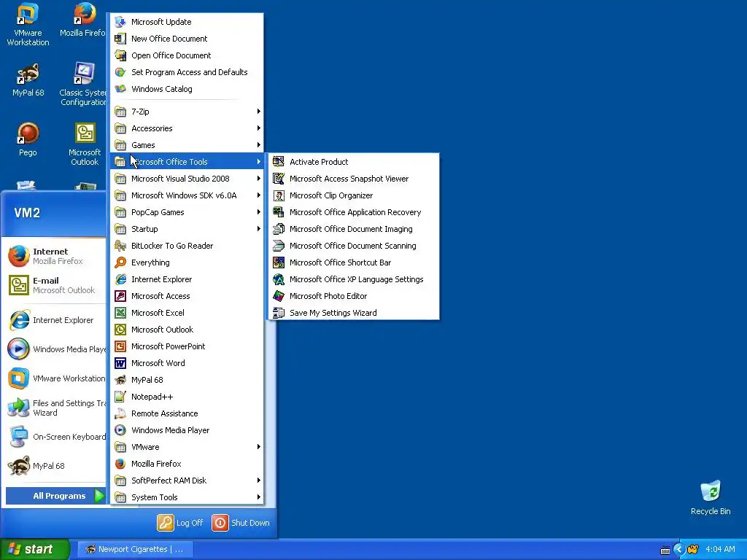The height and width of the screenshot is (560, 747).
Task: Expand Microsoft Visual Studio 2008 submenu arrow
Action: (x=259, y=179)
